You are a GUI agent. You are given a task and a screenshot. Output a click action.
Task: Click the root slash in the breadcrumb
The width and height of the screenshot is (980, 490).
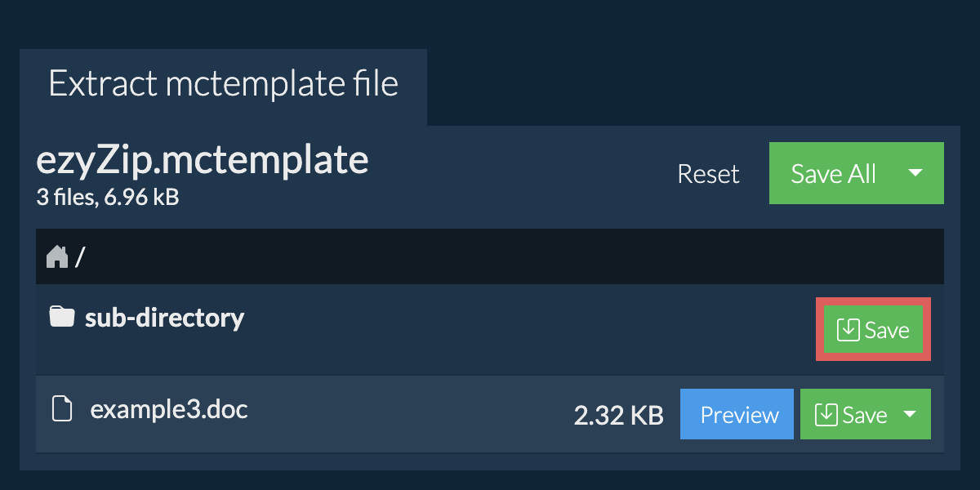[x=80, y=258]
